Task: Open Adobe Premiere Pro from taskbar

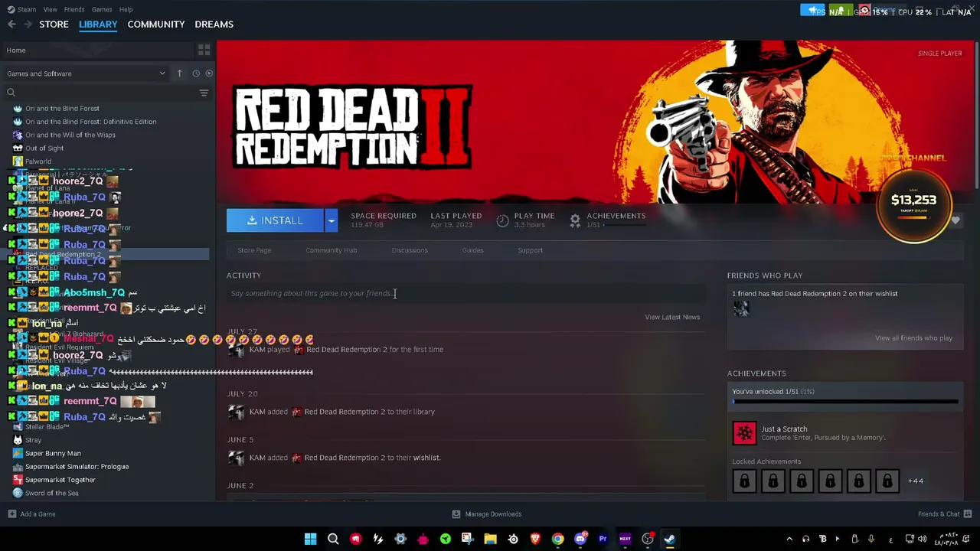Action: click(603, 539)
